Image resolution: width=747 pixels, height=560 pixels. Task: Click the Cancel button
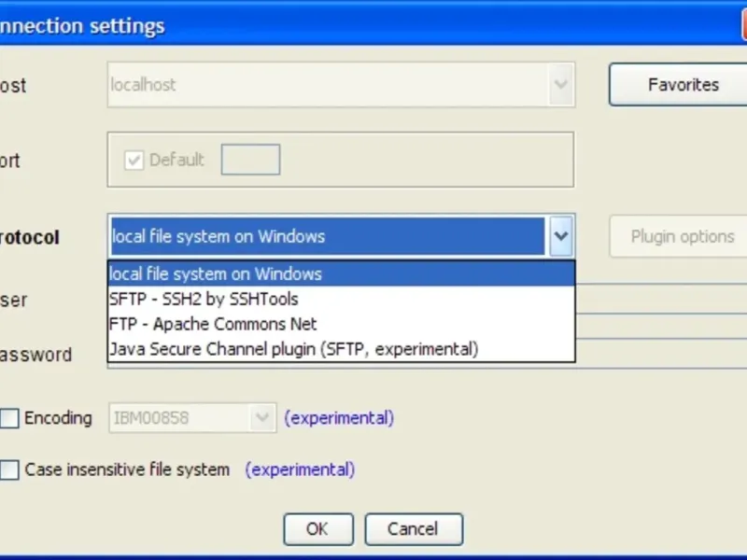tap(414, 529)
